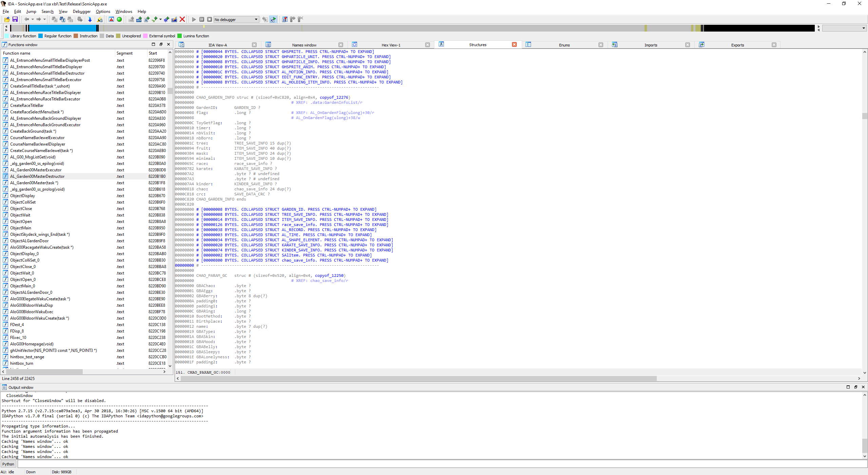Image resolution: width=868 pixels, height=475 pixels.
Task: Click the breakpoint list toolbar icon
Action: [x=285, y=19]
